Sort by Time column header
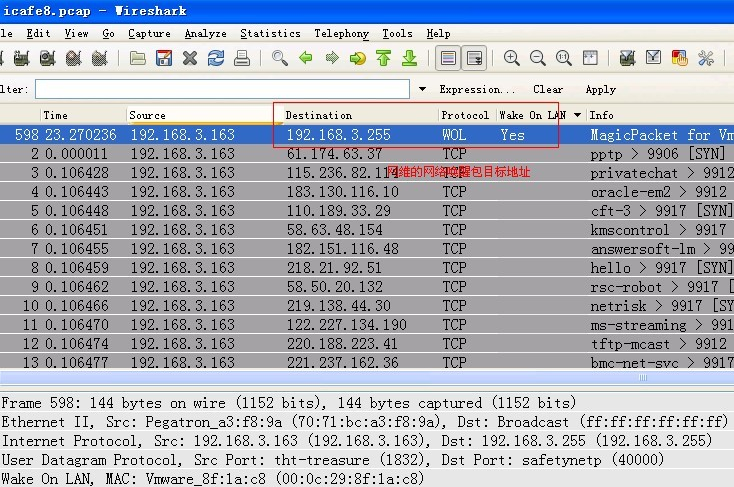 tap(83, 115)
